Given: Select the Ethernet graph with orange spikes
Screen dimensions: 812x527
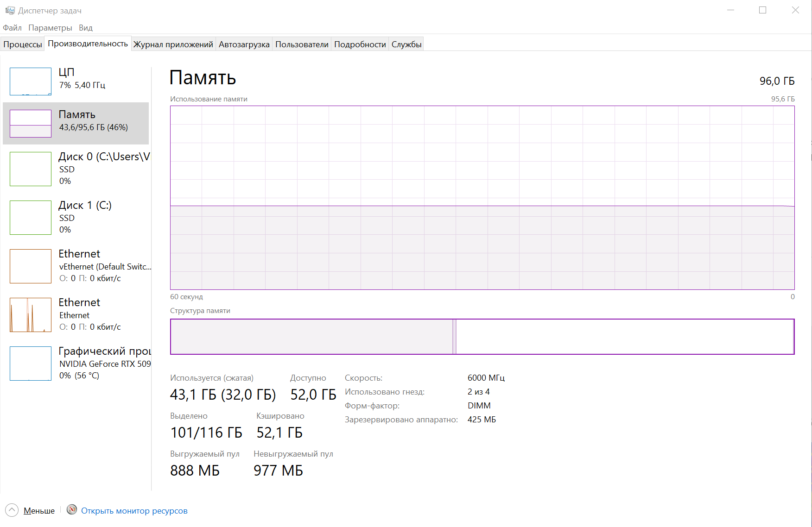Looking at the screenshot, I should click(31, 315).
